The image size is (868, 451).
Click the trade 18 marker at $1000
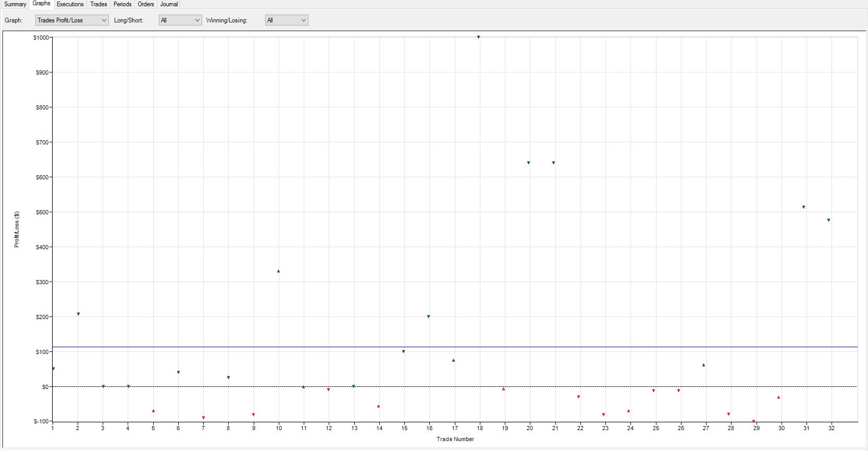point(478,38)
